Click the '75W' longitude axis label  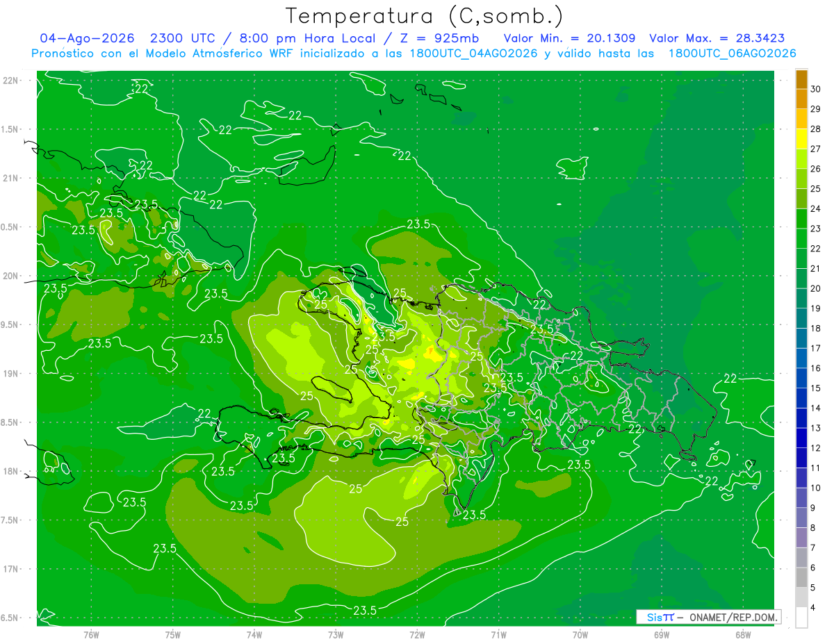point(173,634)
